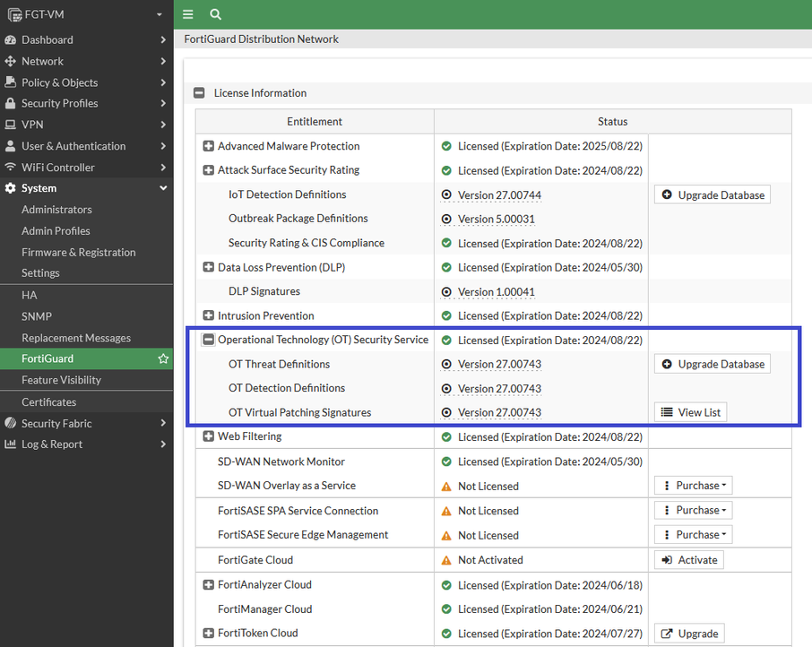Viewport: 812px width, 647px height.
Task: Collapse the License Information panel
Action: (198, 92)
